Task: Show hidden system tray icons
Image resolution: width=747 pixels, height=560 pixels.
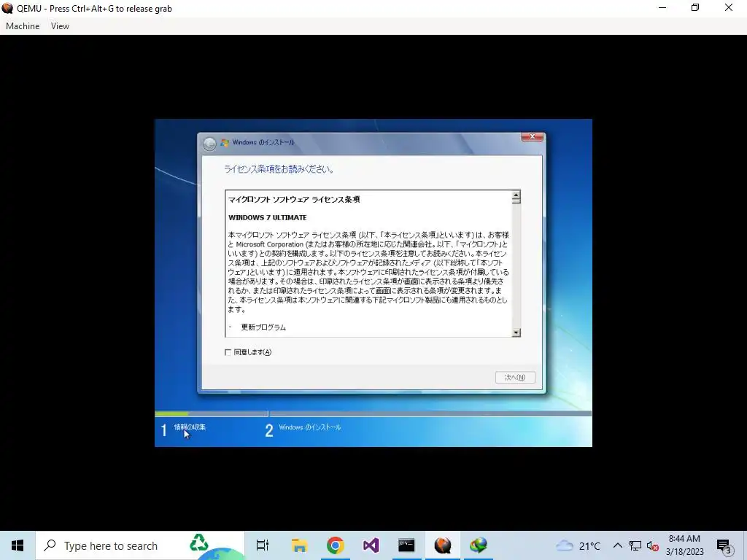Action: [x=617, y=545]
